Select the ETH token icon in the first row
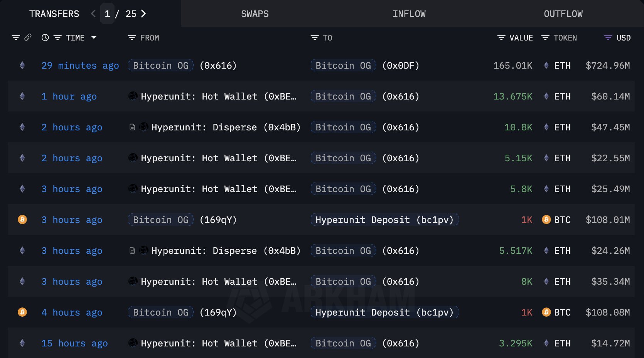 (546, 66)
